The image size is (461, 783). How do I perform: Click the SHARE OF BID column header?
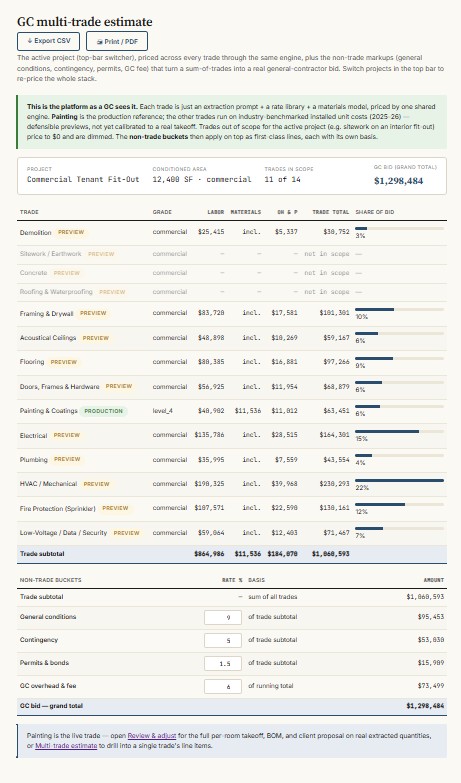(x=375, y=212)
